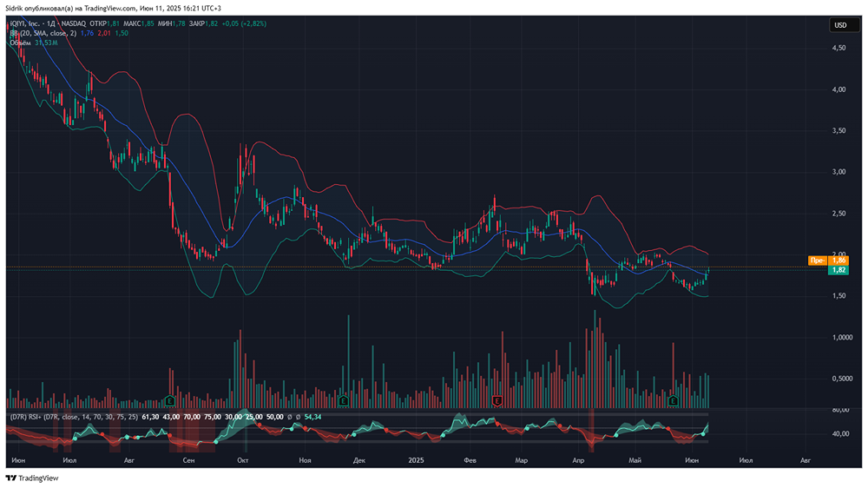Select the Объём volume indicator legend
The image size is (868, 488).
click(x=20, y=43)
